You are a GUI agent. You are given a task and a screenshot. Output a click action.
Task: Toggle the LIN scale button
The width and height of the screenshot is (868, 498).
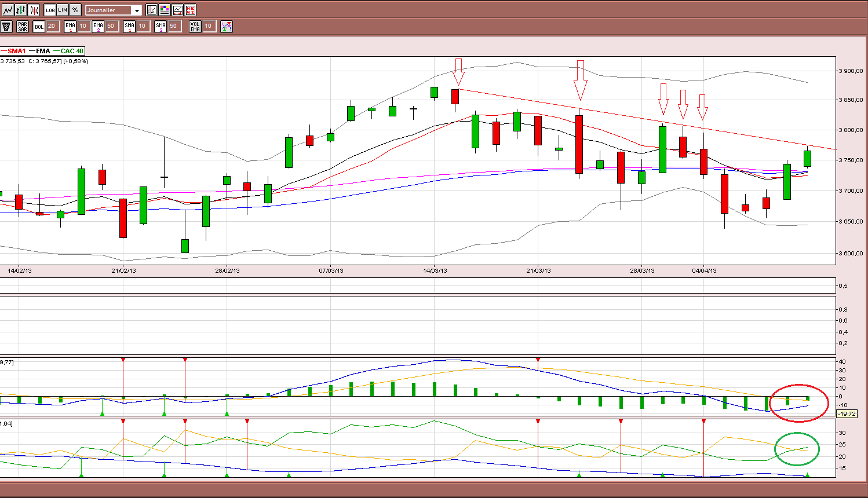tap(63, 10)
